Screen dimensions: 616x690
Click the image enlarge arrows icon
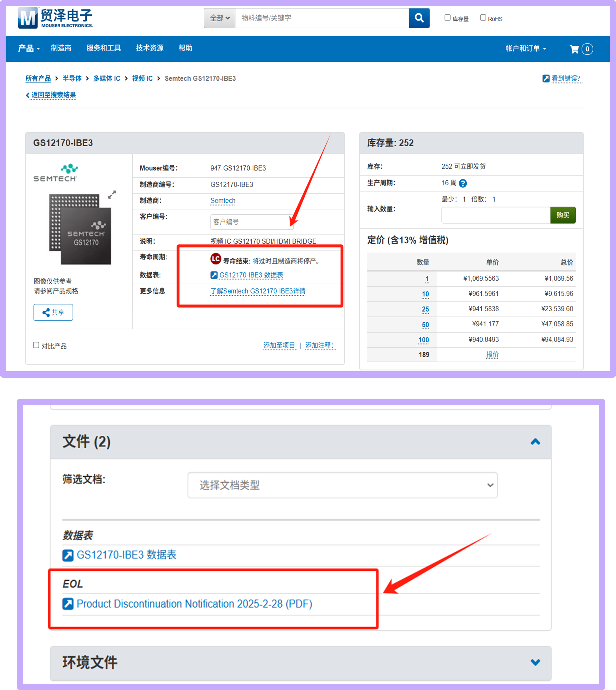click(112, 195)
